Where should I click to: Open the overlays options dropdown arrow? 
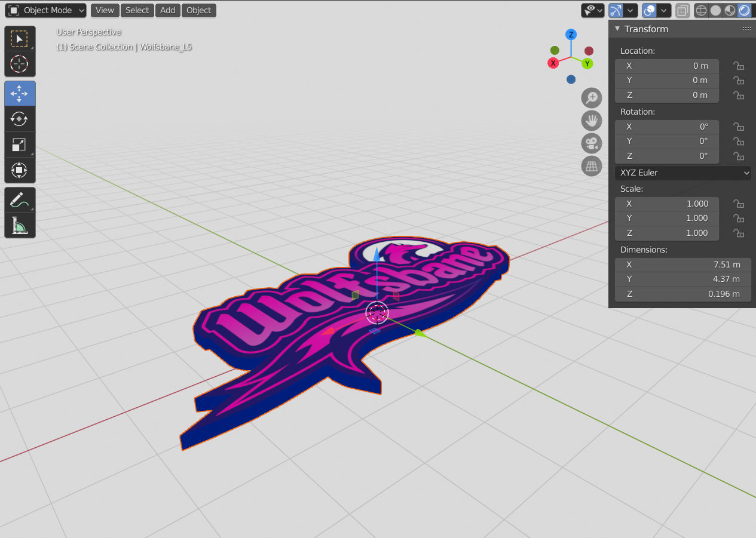664,10
